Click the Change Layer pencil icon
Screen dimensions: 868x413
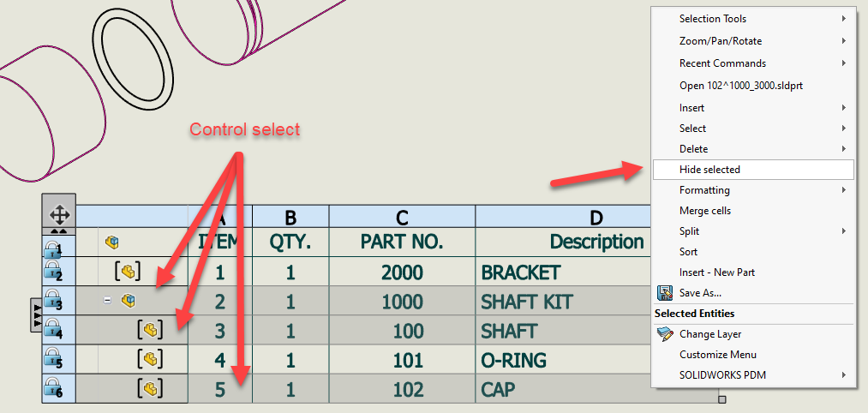pos(665,334)
